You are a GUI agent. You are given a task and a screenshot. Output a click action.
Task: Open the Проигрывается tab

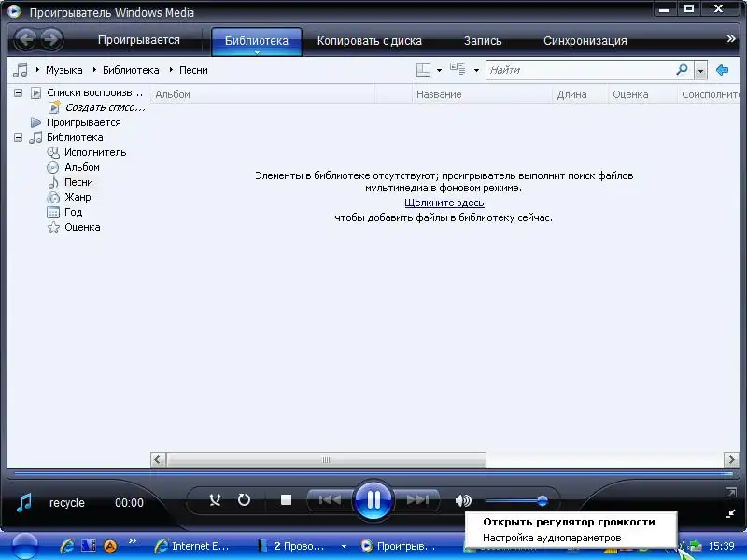coord(138,40)
